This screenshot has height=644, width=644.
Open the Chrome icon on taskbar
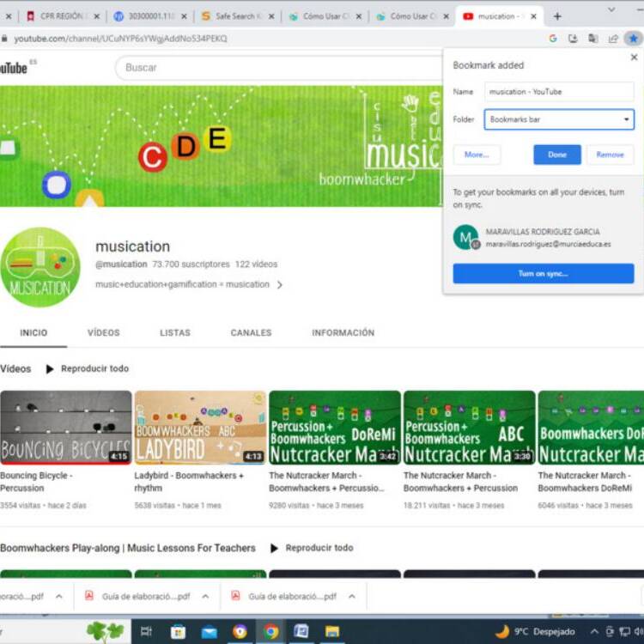(x=270, y=632)
